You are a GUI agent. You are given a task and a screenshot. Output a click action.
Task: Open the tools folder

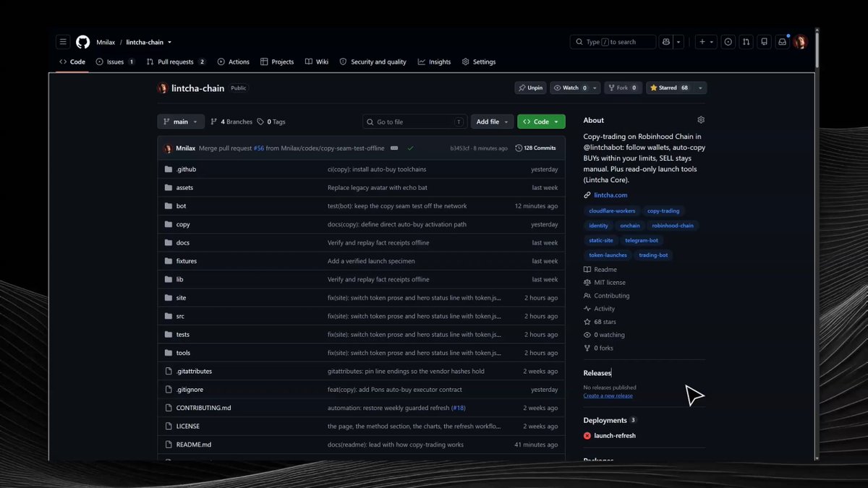183,353
